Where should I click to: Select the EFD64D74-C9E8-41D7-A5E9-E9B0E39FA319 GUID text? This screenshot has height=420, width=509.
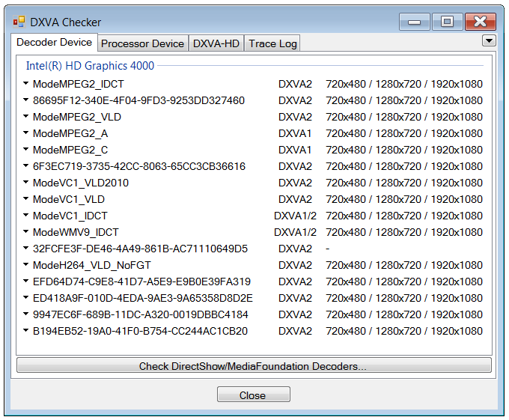coord(142,281)
